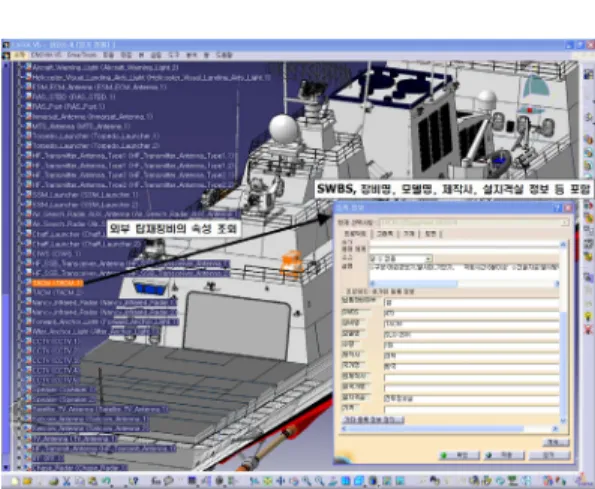
Task: Click the red X icon in right toolbar
Action: point(588,329)
